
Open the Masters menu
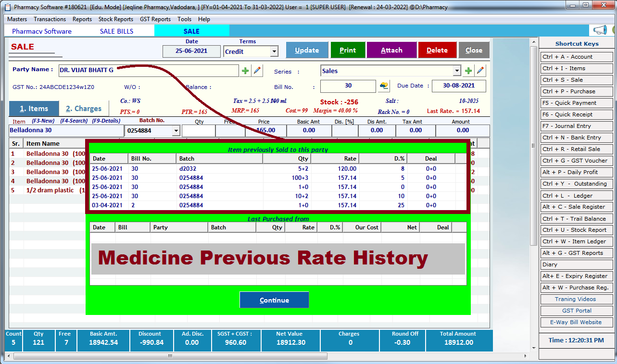pyautogui.click(x=17, y=19)
